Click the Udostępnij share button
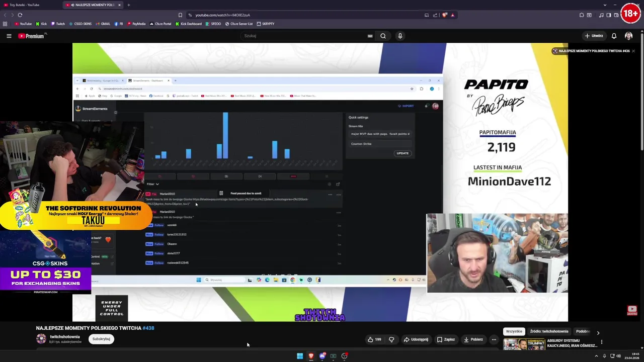This screenshot has height=362, width=644. coord(416,339)
